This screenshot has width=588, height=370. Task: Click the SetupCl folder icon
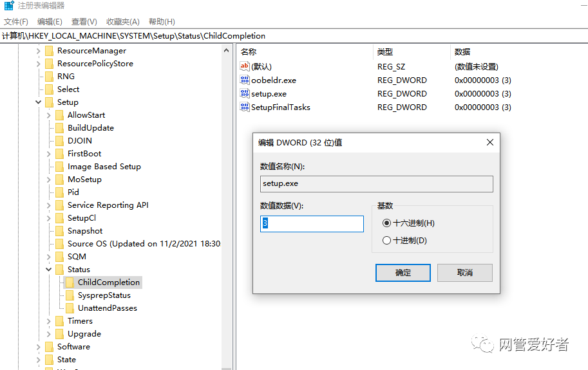59,218
